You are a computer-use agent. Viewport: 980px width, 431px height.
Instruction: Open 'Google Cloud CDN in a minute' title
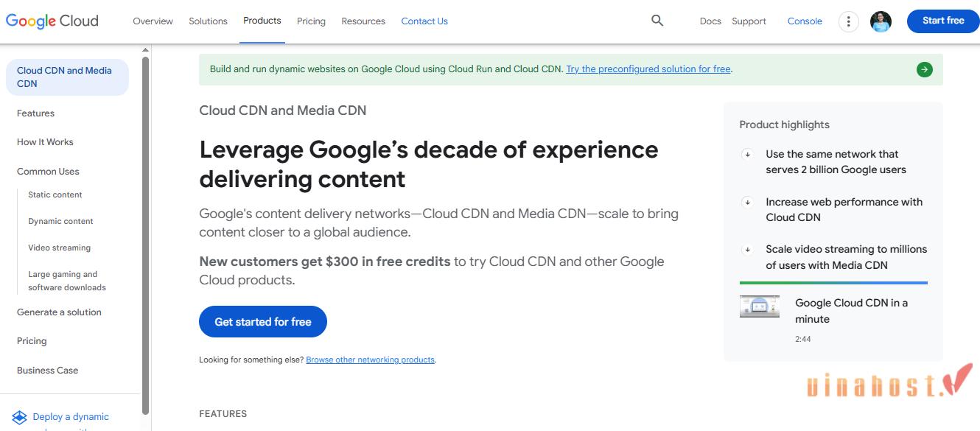(x=851, y=311)
